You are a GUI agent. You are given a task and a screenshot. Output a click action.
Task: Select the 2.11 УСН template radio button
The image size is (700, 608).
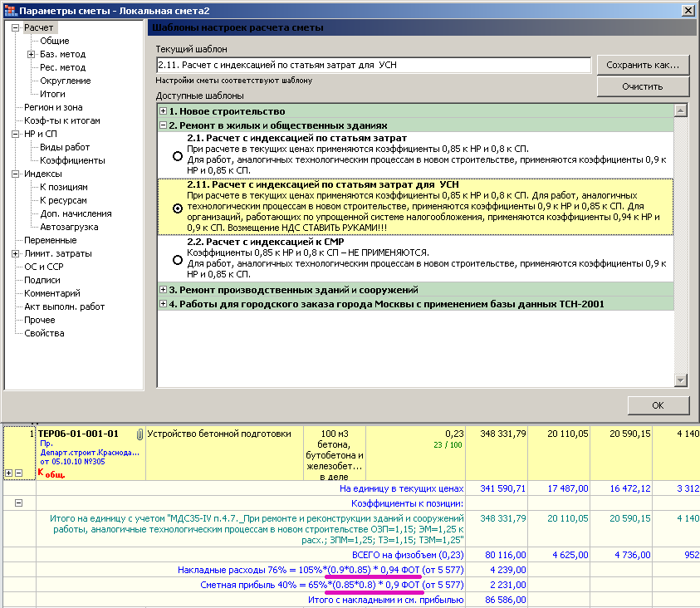pos(177,208)
